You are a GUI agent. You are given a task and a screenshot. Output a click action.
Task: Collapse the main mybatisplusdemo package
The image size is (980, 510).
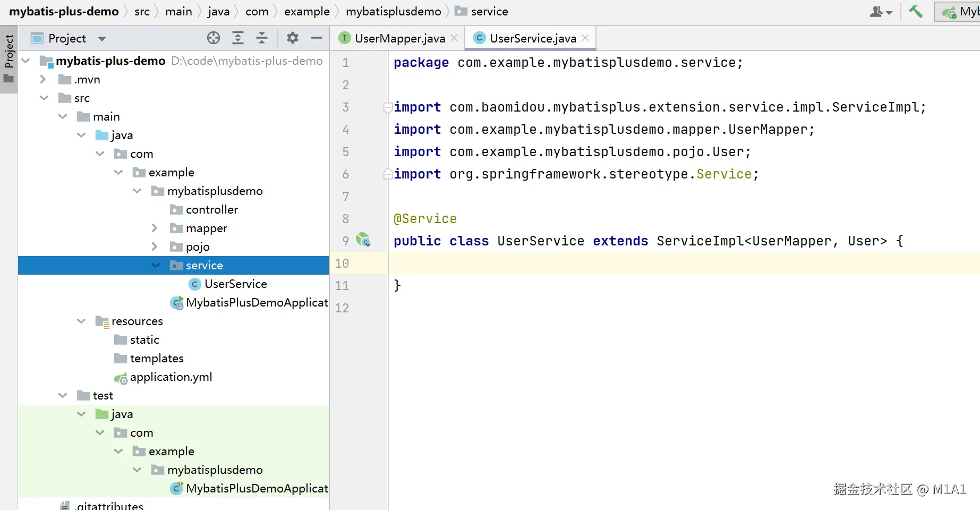[x=137, y=191]
